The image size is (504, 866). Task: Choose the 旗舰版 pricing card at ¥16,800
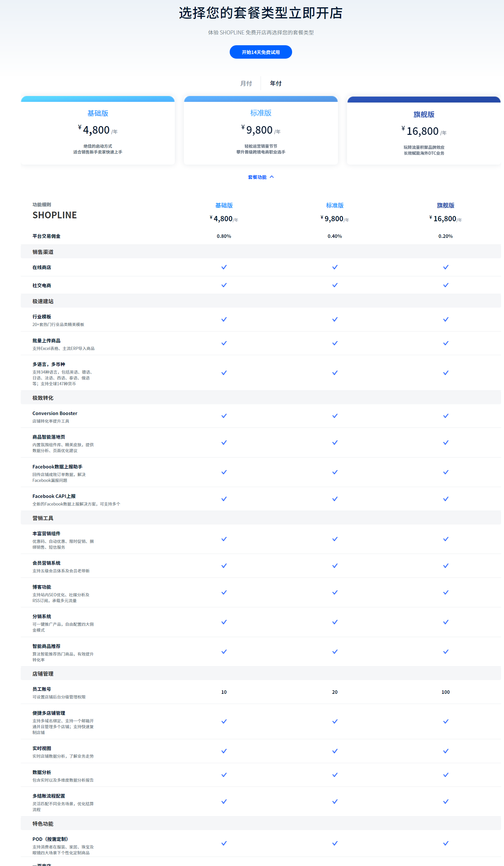[424, 132]
